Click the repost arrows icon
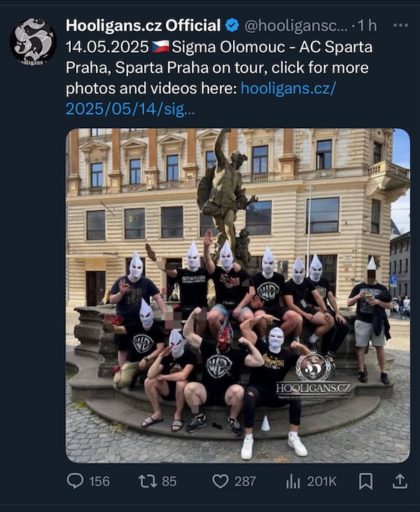420x512 pixels. pos(148,481)
